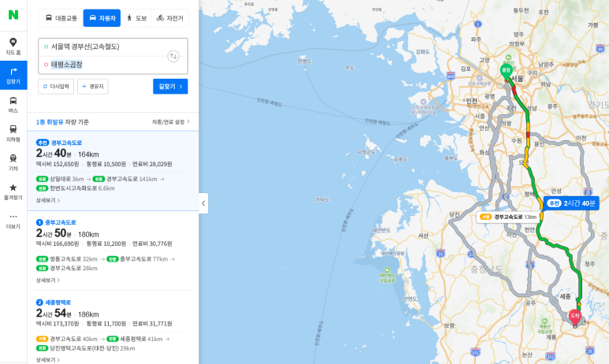Click 택시비 152,650원 text

coord(58,165)
